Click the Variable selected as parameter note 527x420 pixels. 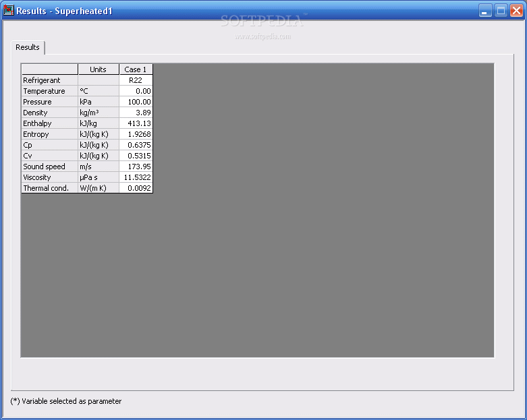66,401
